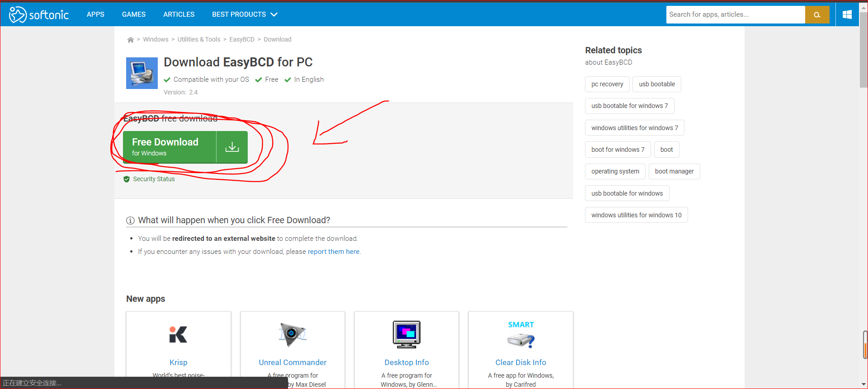Click Free Download for Windows button

pyautogui.click(x=185, y=147)
